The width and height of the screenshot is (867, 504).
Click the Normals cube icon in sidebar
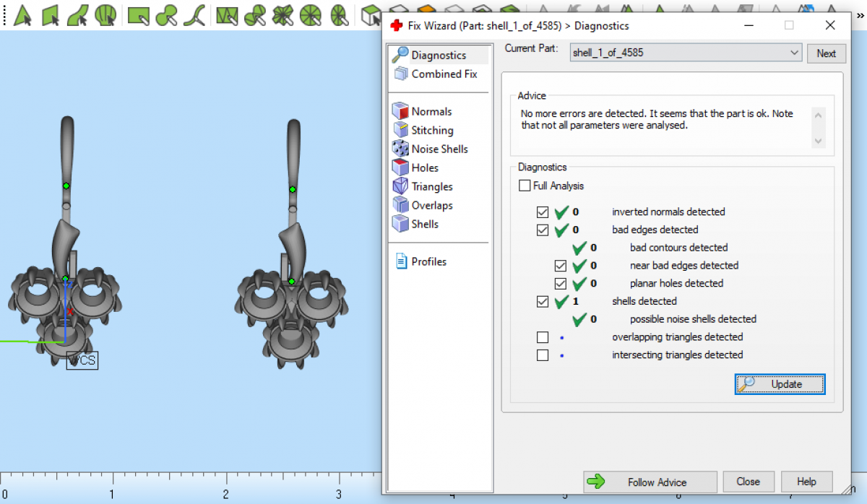[x=400, y=112]
